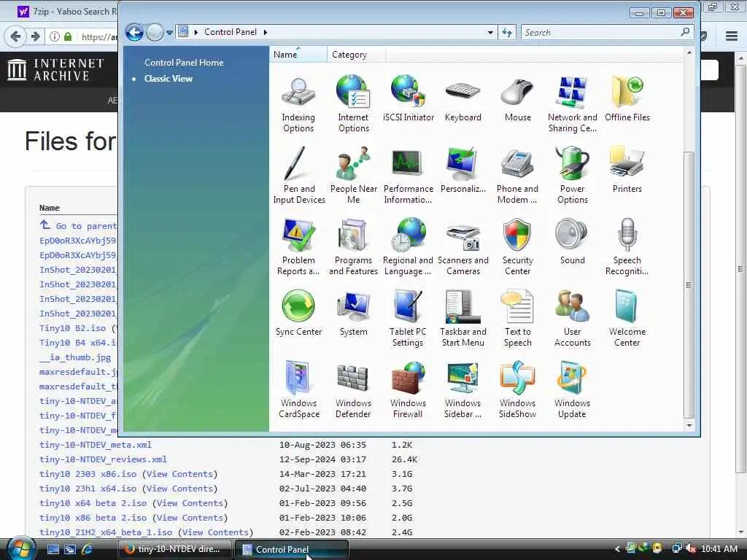747x560 pixels.
Task: Open Windows Firewall icon
Action: [408, 389]
